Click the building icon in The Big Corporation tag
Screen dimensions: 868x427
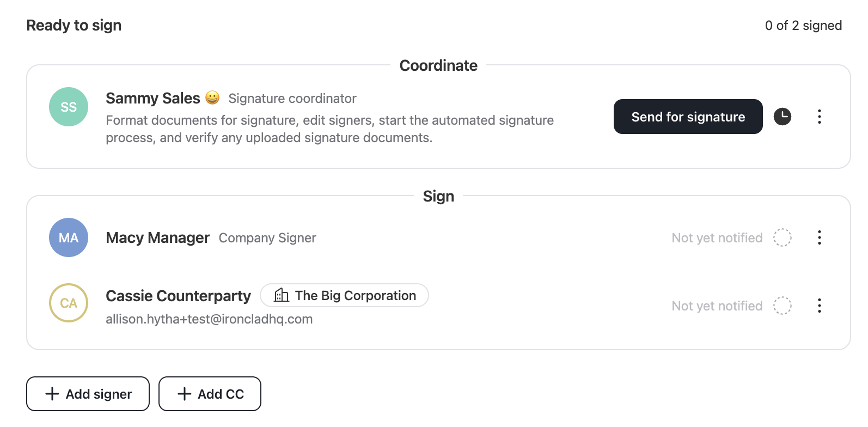pyautogui.click(x=282, y=295)
